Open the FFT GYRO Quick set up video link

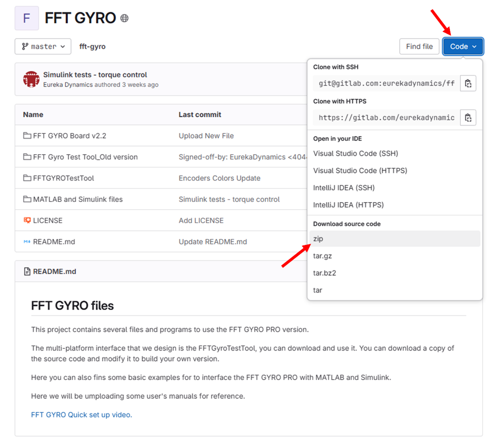[x=82, y=415]
